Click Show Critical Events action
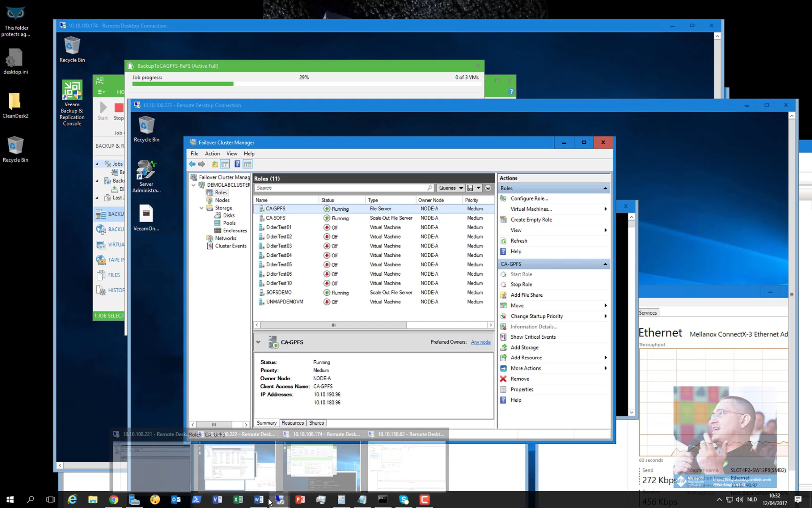Screen dimensions: 812x508 point(533,337)
